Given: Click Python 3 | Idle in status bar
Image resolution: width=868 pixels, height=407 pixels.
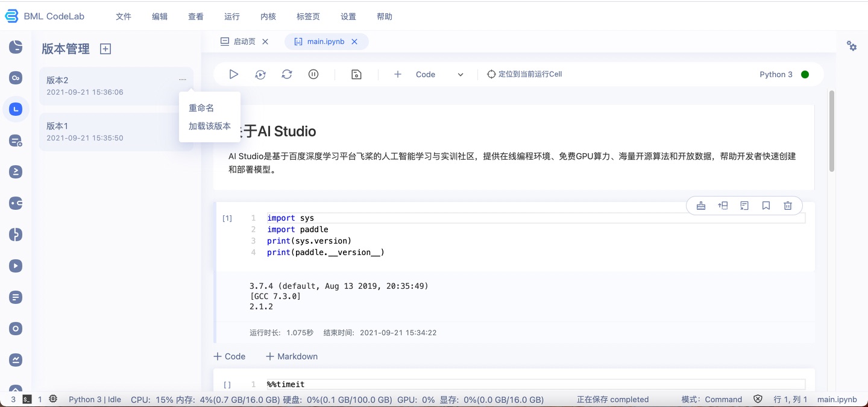Looking at the screenshot, I should click(95, 399).
